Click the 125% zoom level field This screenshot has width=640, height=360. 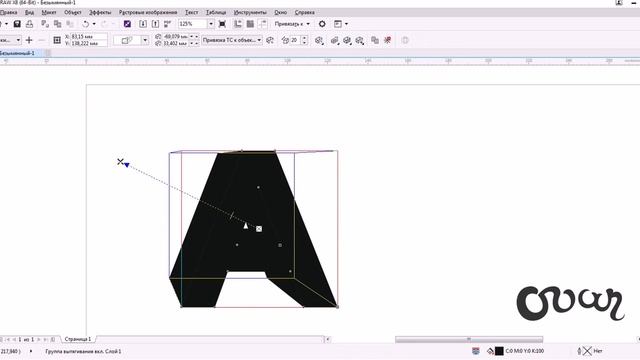[193, 24]
